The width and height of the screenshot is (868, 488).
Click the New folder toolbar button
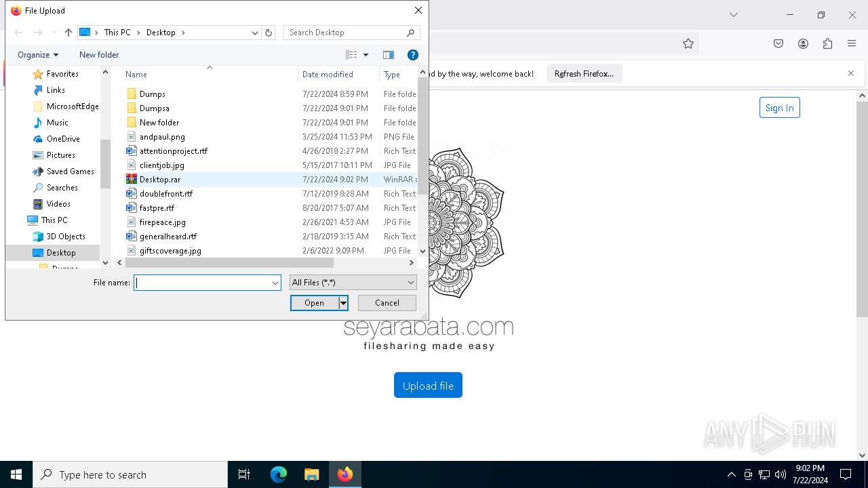coord(99,55)
